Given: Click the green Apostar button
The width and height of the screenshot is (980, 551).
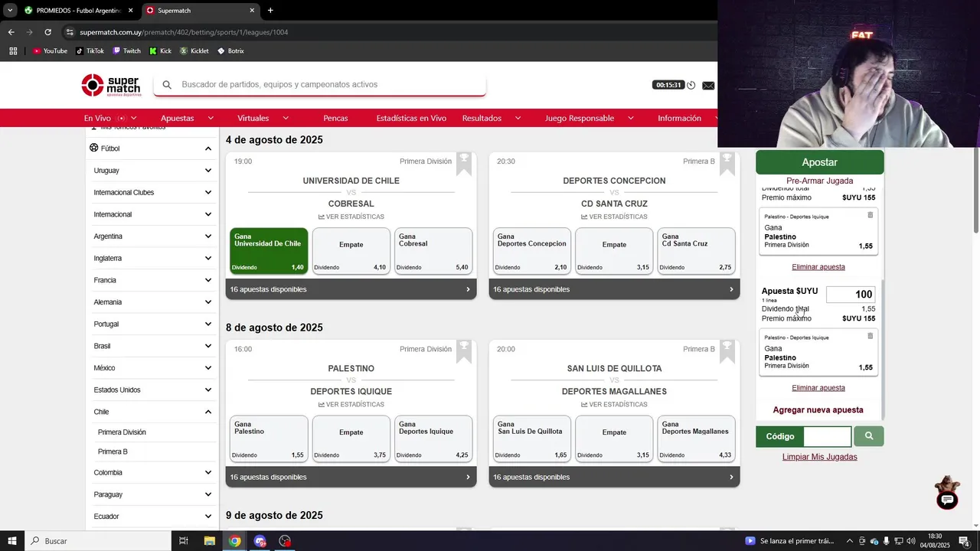Looking at the screenshot, I should coord(819,162).
